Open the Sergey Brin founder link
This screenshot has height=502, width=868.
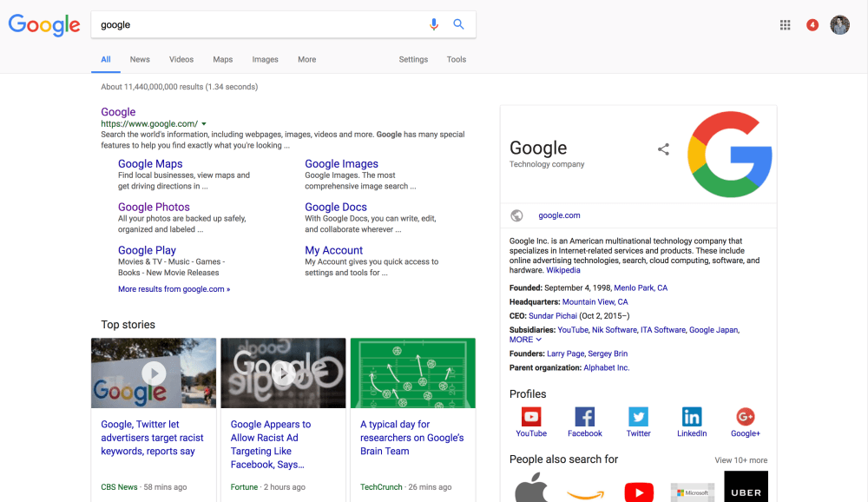(608, 353)
